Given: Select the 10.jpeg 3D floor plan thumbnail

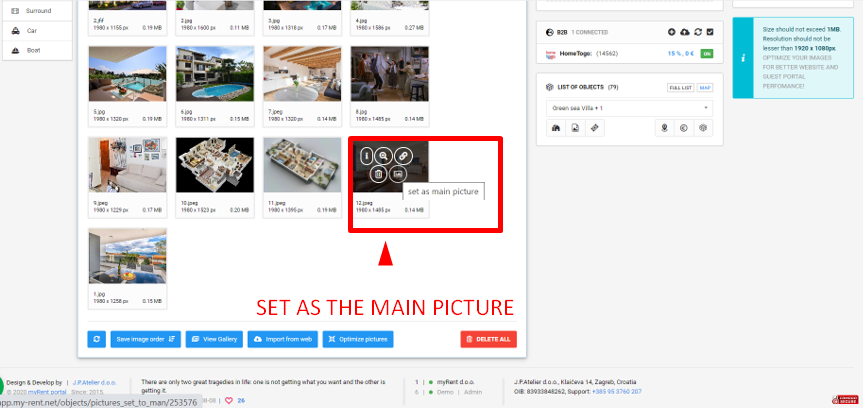Looking at the screenshot, I should [215, 165].
